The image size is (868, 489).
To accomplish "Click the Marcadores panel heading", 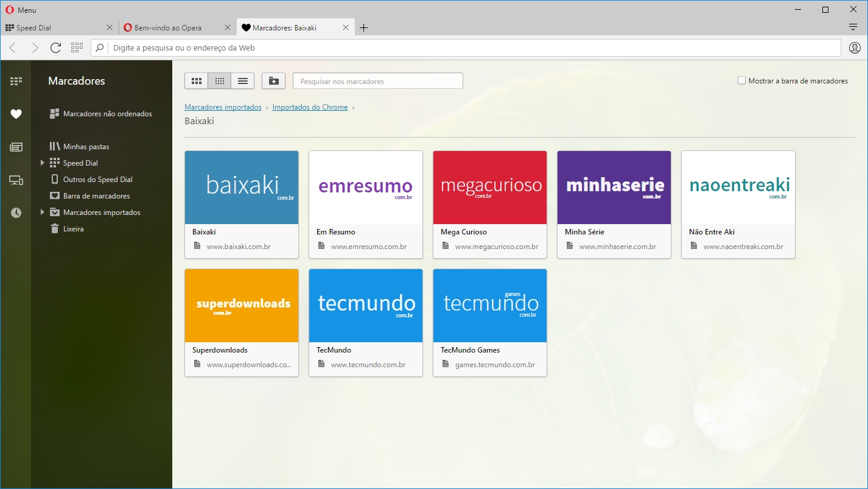I will [77, 81].
